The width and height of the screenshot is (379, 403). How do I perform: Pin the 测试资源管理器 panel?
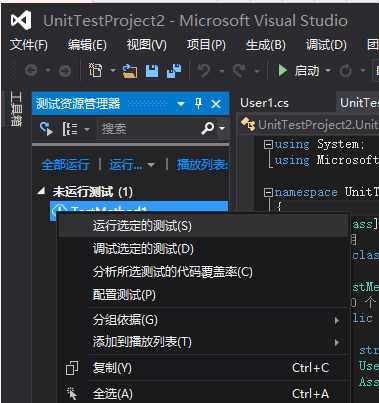(198, 104)
